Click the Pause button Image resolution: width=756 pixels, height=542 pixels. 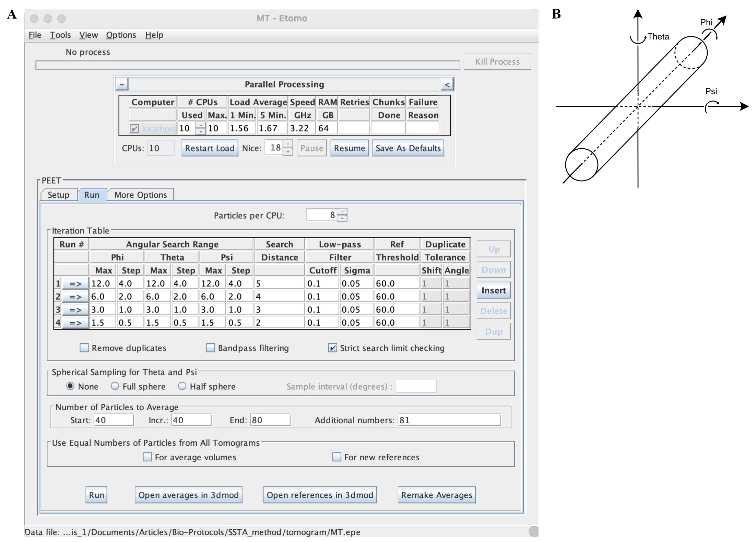(x=312, y=148)
